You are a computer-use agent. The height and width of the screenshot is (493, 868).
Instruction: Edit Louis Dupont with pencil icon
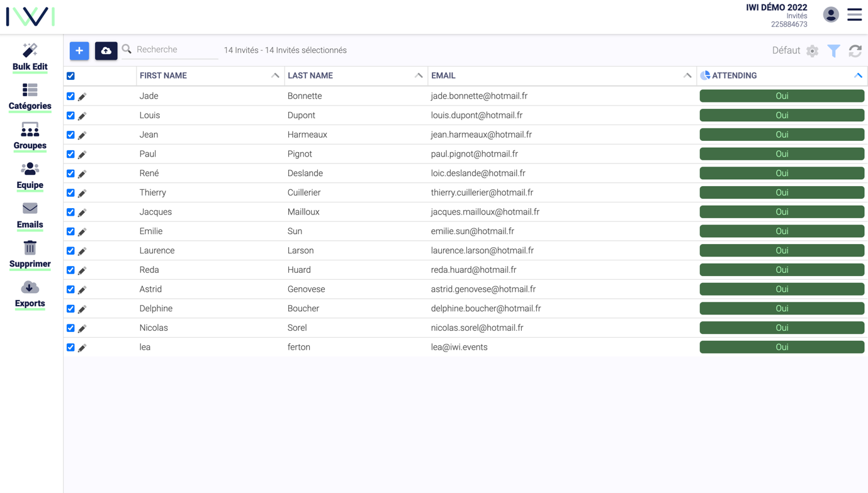82,116
